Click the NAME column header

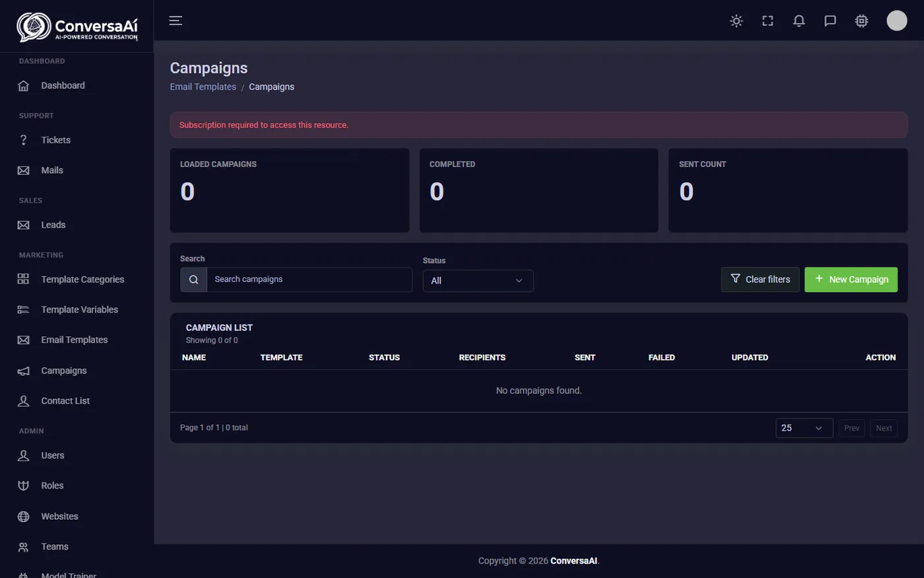[194, 357]
